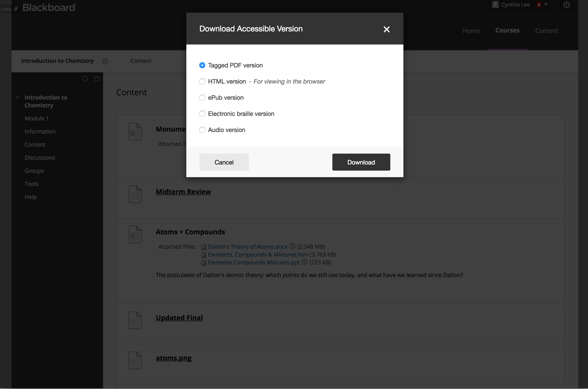Screen dimensions: 588x389
Task: Close the Download Accessible Version dialog
Action: [x=386, y=29]
